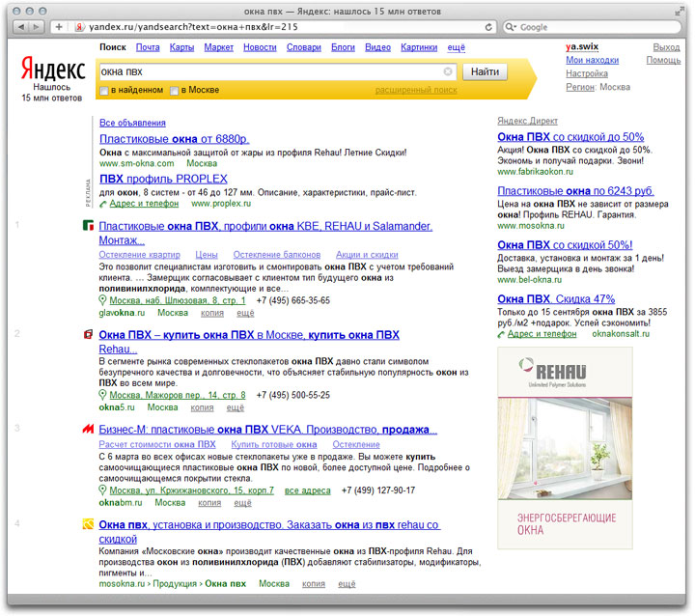Switch to the Картинки search tab
The image size is (695, 616).
(x=419, y=46)
